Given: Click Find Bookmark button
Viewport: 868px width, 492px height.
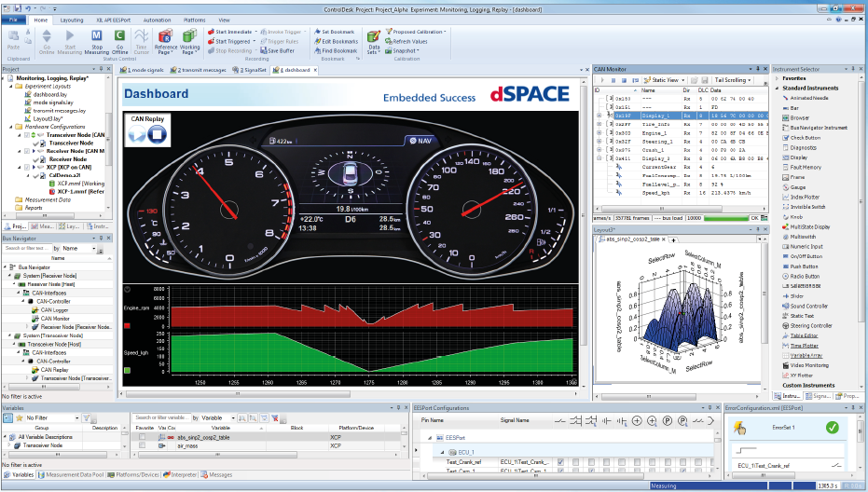Looking at the screenshot, I should click(336, 51).
